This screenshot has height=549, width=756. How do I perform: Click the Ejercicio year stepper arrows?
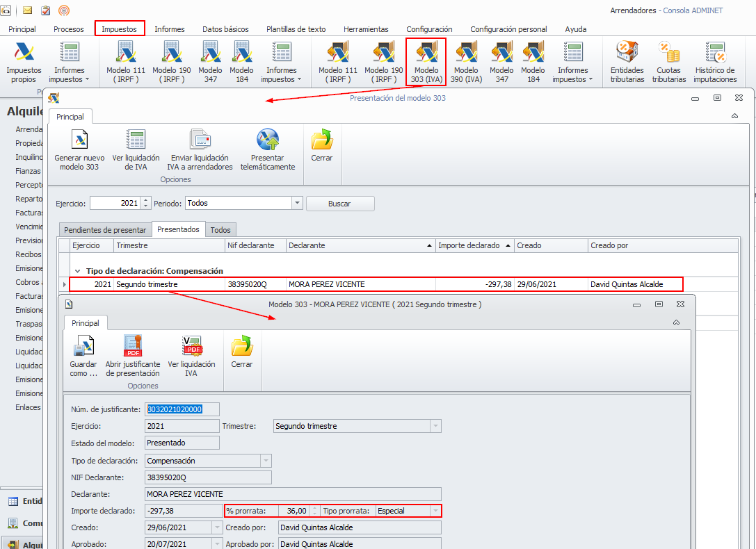(145, 203)
